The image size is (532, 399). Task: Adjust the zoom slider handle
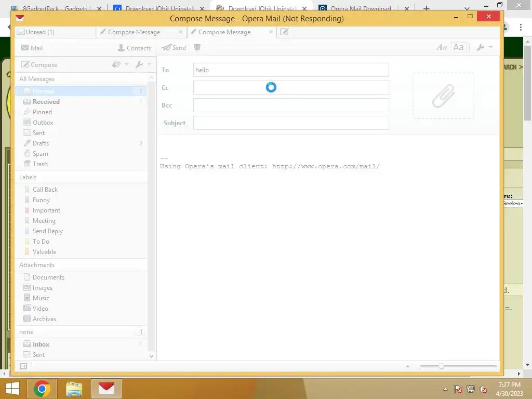pos(441,366)
